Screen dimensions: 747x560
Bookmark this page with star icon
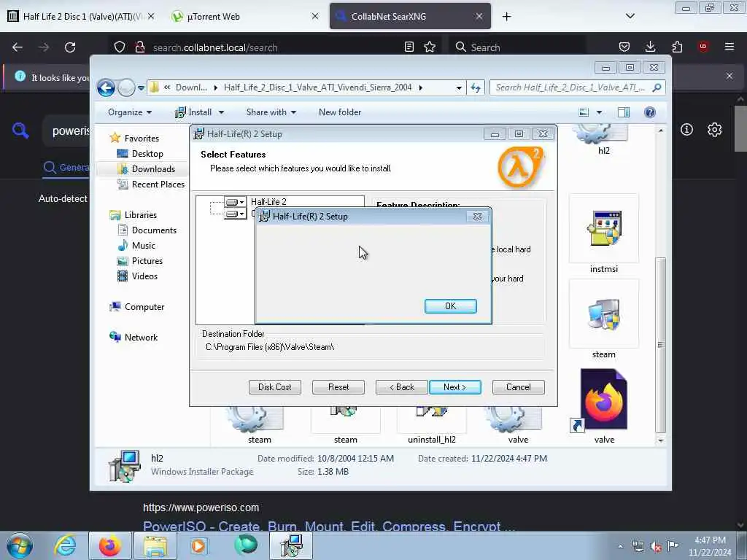(429, 47)
